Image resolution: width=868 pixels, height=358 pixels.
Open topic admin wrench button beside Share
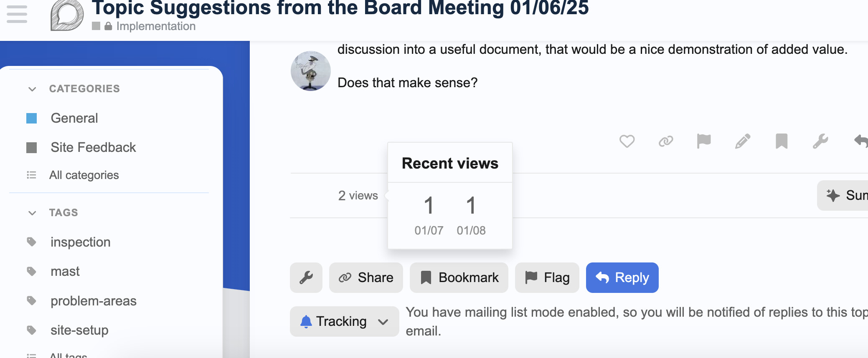(306, 277)
